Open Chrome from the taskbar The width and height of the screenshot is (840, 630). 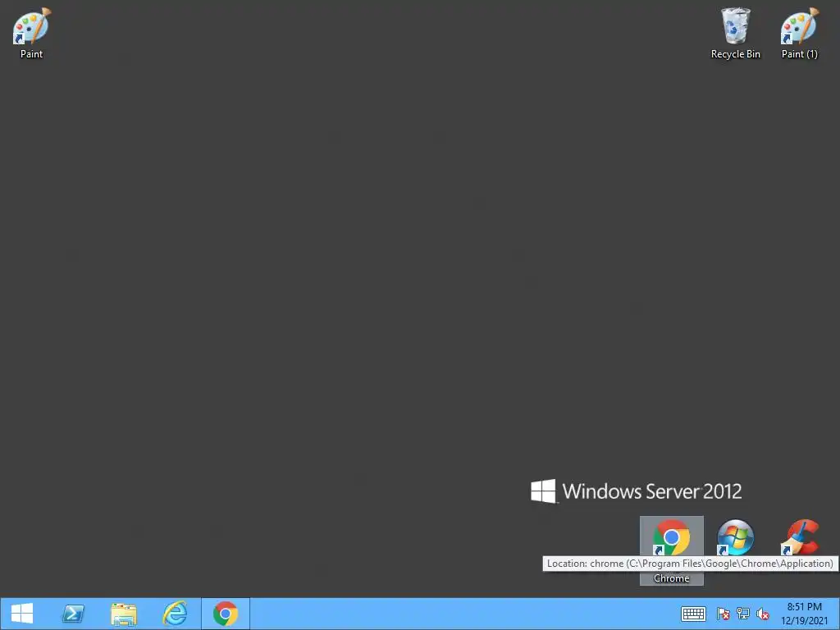tap(226, 614)
